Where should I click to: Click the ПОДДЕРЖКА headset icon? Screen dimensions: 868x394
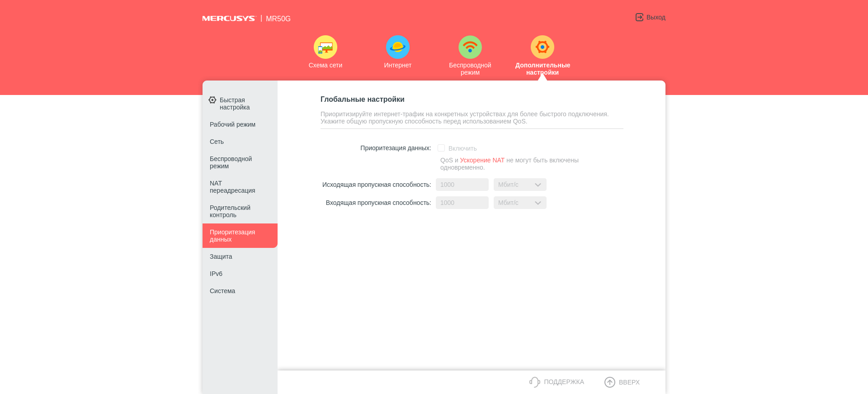point(535,382)
